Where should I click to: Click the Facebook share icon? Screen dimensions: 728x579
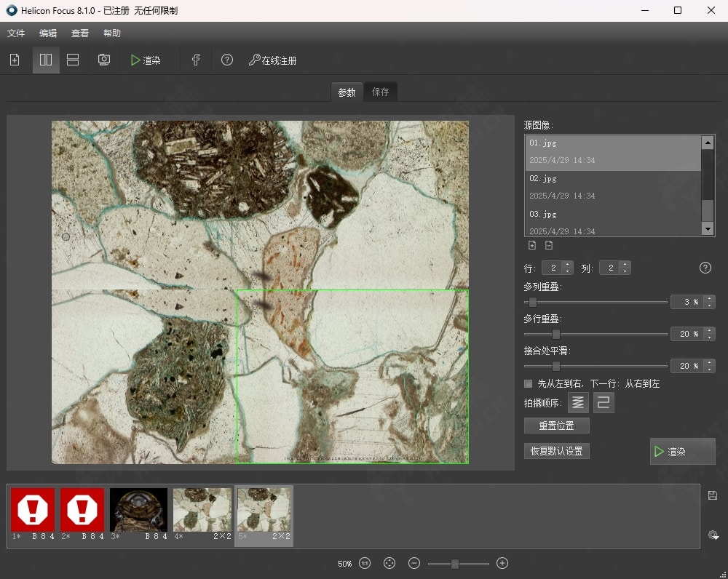[196, 60]
